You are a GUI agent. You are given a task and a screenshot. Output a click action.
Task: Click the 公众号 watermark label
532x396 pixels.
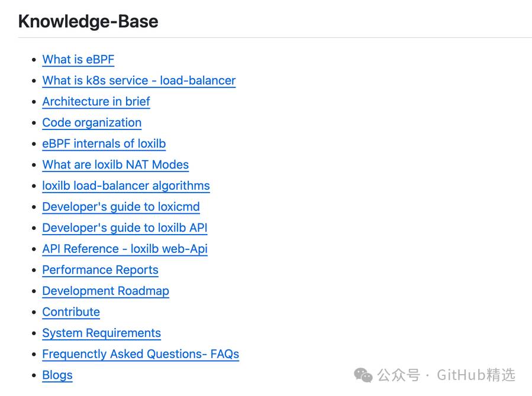[x=399, y=375]
